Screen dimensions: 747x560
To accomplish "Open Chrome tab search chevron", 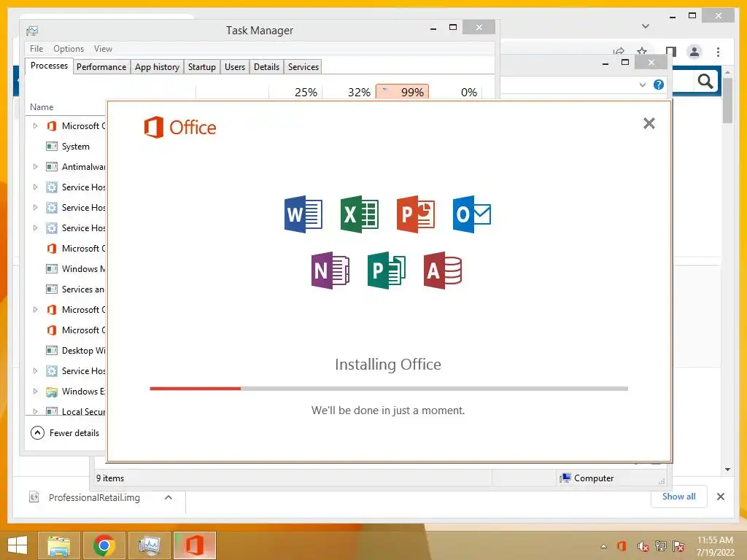I will pyautogui.click(x=646, y=26).
